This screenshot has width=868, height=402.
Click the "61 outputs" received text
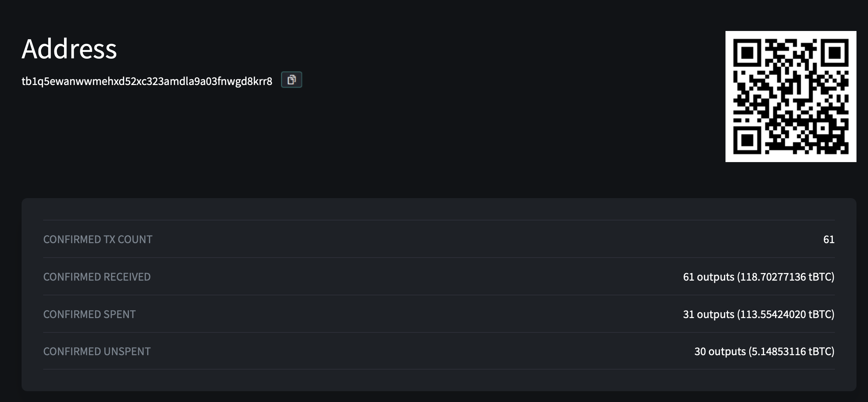pyautogui.click(x=708, y=277)
